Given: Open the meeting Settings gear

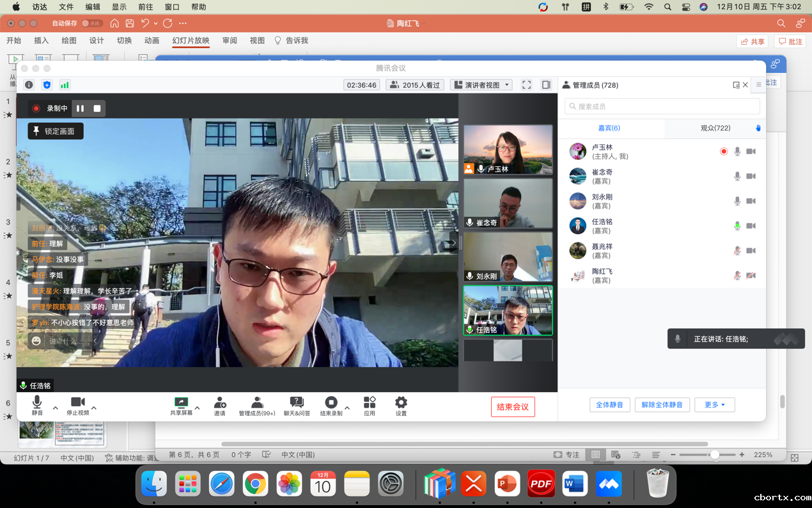Looking at the screenshot, I should 401,403.
